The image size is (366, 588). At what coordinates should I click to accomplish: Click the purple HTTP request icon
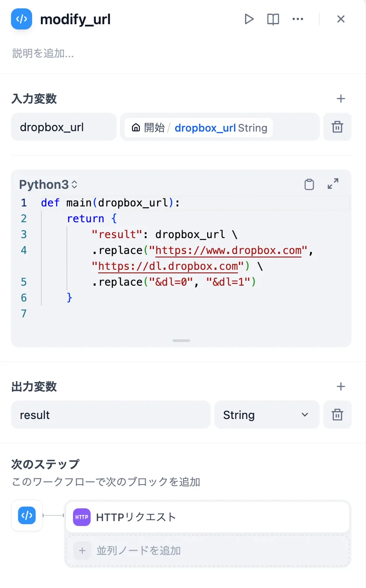pyautogui.click(x=81, y=517)
